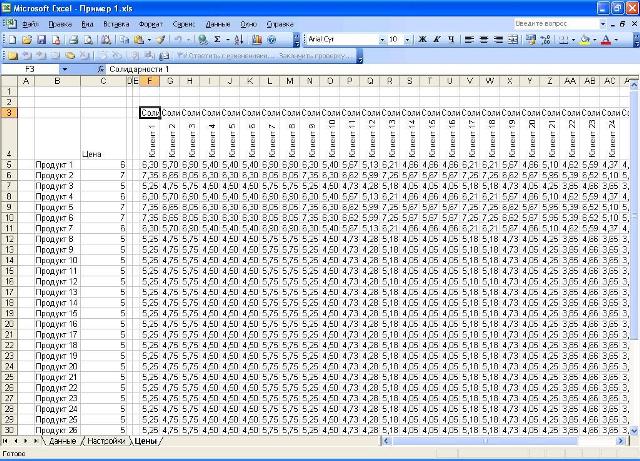This screenshot has width=640, height=461.
Task: Open Excel Help question icon
Action: 272,40
